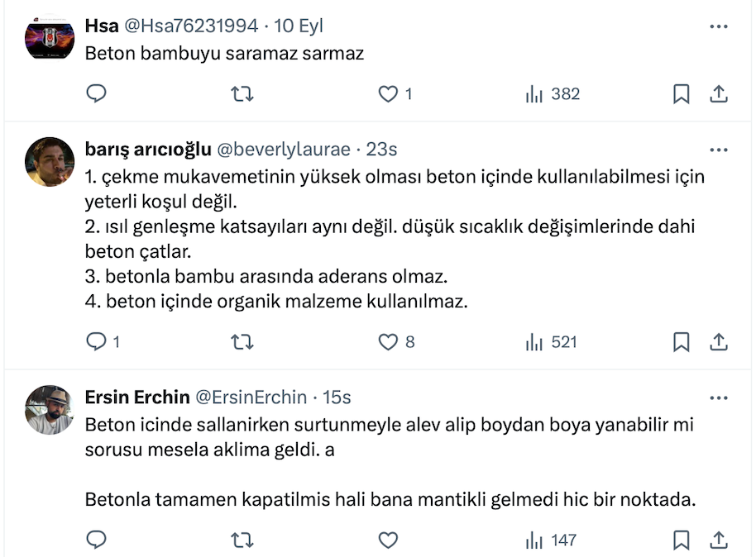Bookmark Hsa's tweet
This screenshot has height=557, width=756.
point(681,94)
